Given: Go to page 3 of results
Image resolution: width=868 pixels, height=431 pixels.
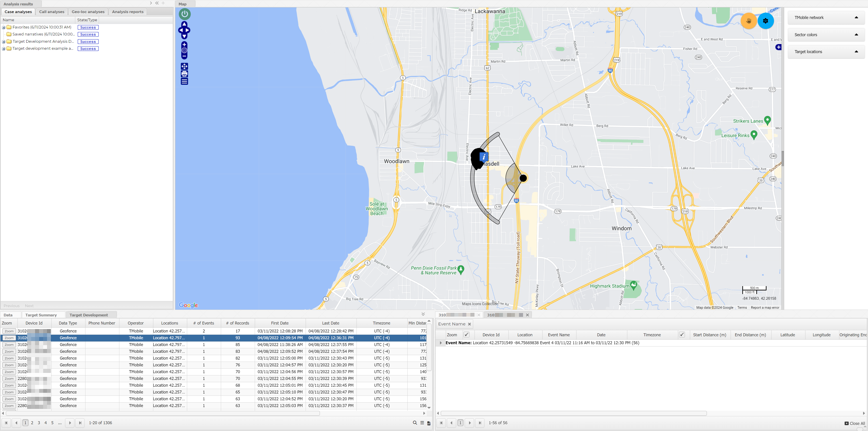Looking at the screenshot, I should point(39,423).
